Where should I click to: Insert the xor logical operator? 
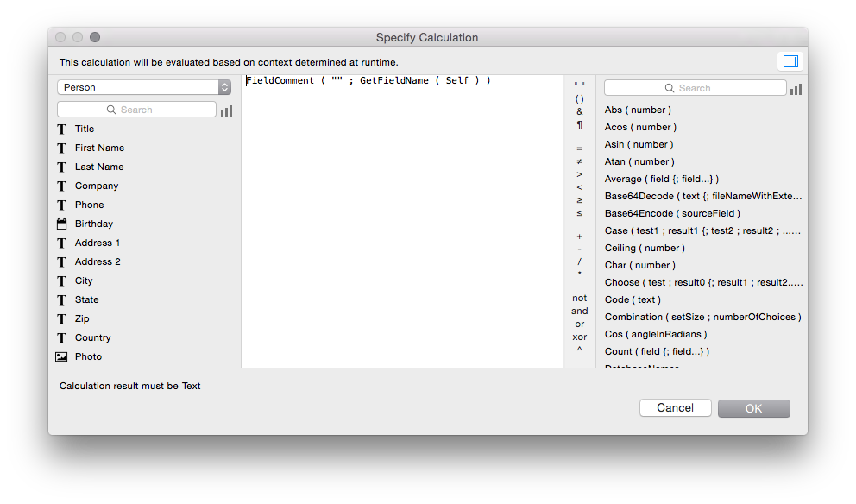(579, 337)
